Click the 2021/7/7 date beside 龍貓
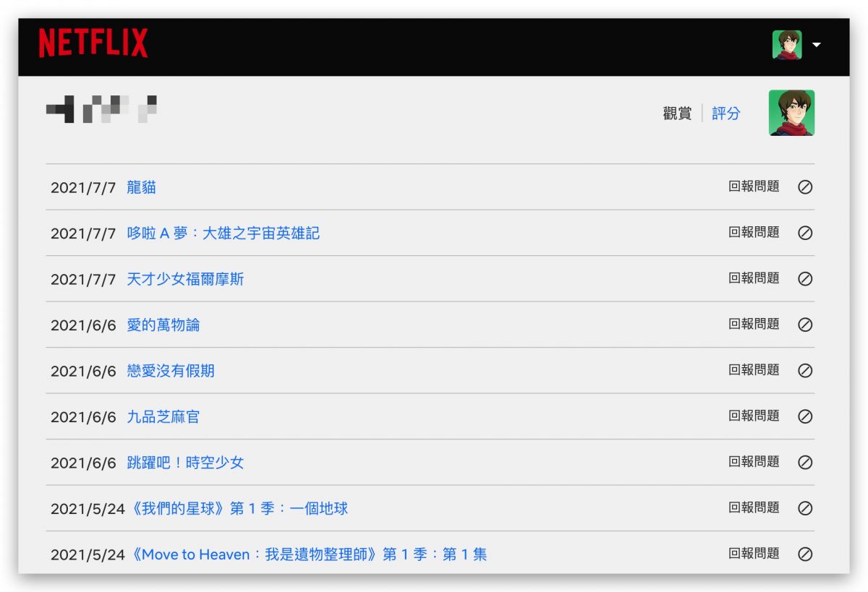The width and height of the screenshot is (868, 592). 83,188
